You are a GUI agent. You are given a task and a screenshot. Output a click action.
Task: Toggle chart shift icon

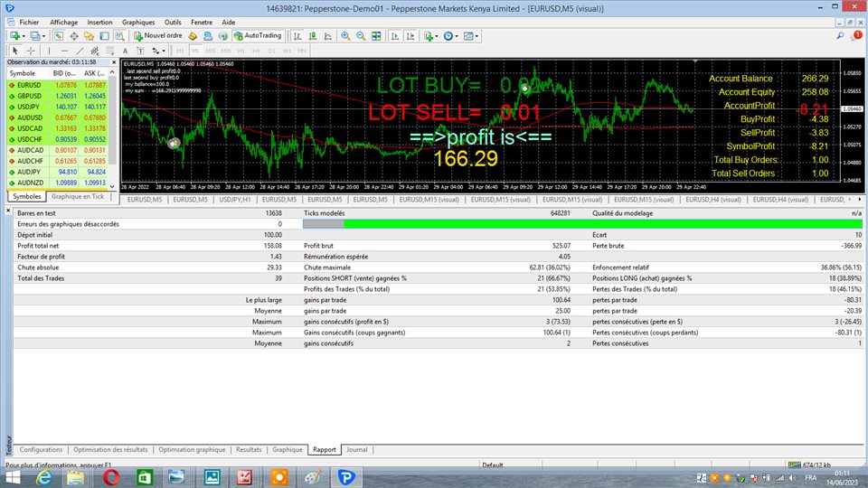pyautogui.click(x=410, y=36)
